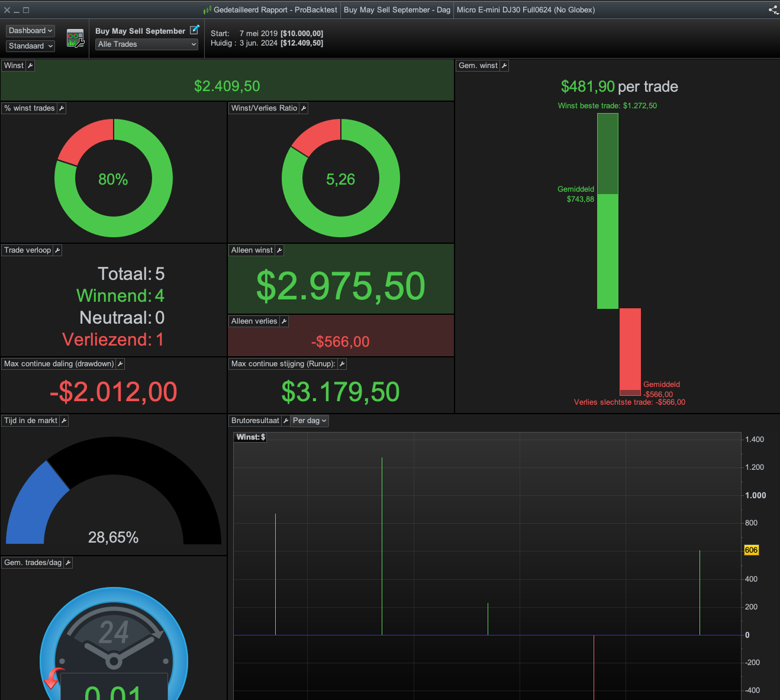Click the green average-win bar in Gem. winst
Viewport: 780px width, 700px height.
[x=608, y=251]
